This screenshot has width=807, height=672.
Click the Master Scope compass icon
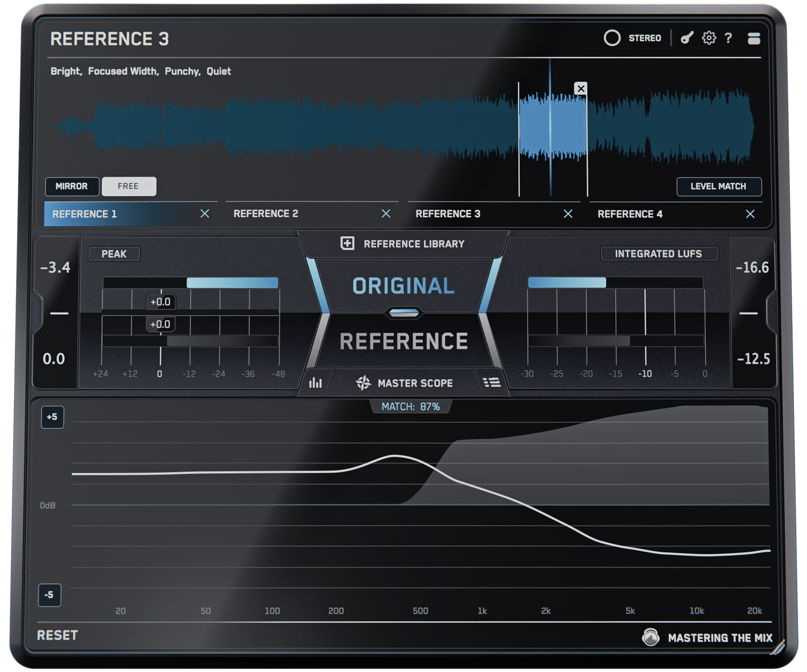pos(363,383)
